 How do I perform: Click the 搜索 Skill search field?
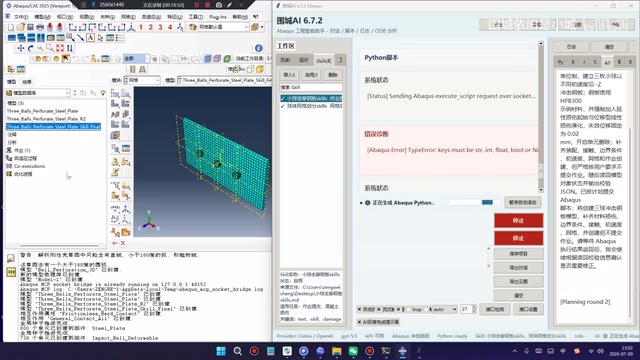tap(311, 87)
